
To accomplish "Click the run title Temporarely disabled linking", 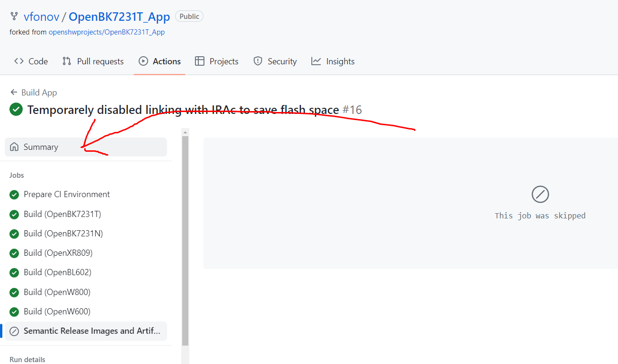I will [x=183, y=110].
